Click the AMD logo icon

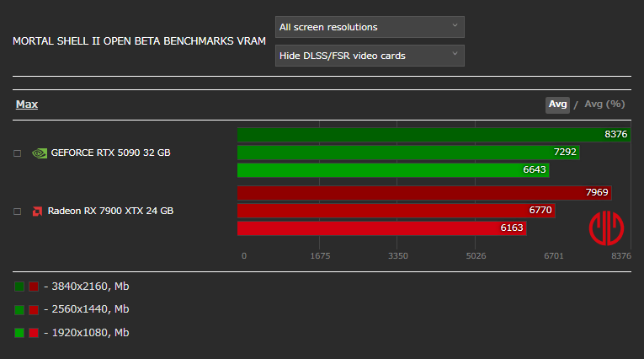click(37, 212)
